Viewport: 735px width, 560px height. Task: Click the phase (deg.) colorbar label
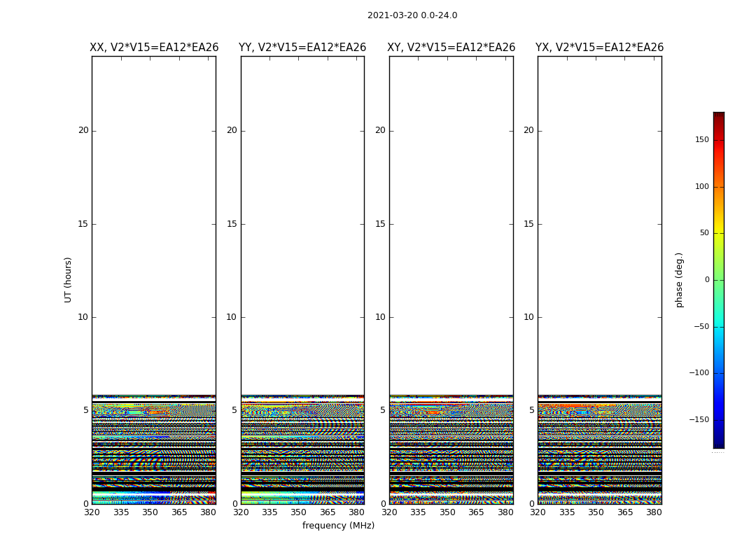tap(679, 279)
